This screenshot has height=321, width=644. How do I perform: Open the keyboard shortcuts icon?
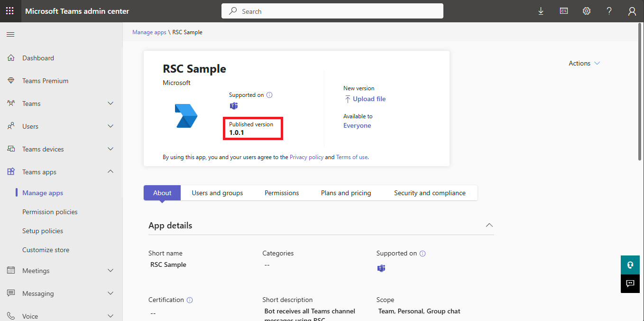point(563,10)
